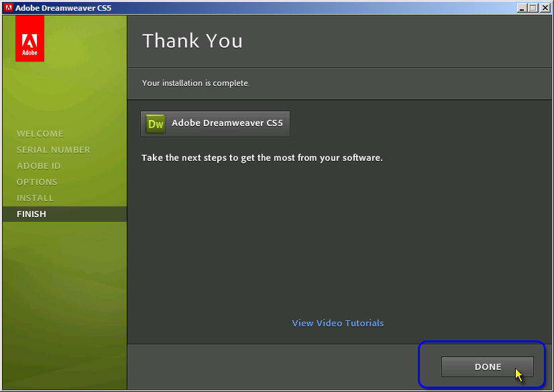This screenshot has height=392, width=554.
Task: Click the Adobe Dreamweaver CS5 product button
Action: coord(215,124)
